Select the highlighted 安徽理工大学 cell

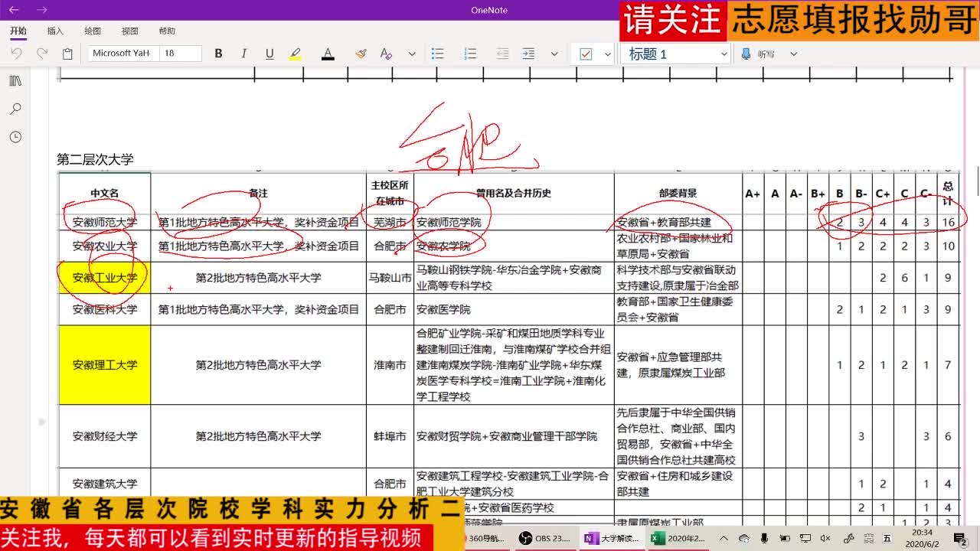tap(105, 365)
